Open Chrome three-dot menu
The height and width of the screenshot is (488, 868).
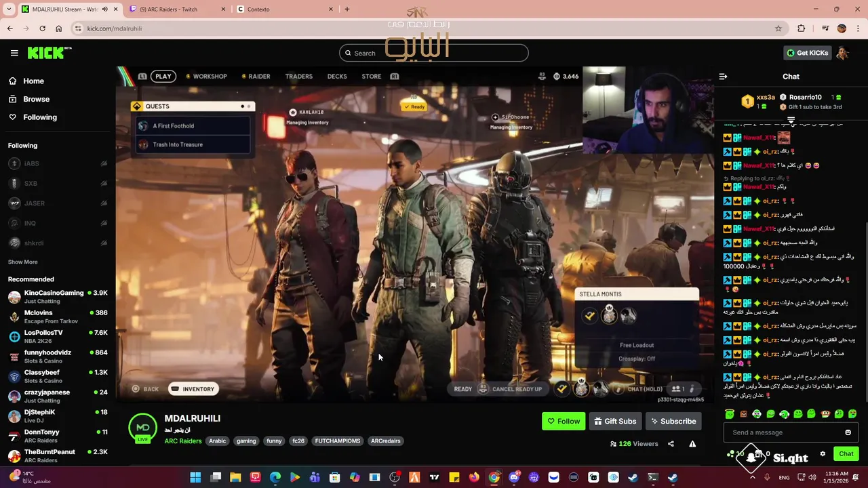coord(858,28)
